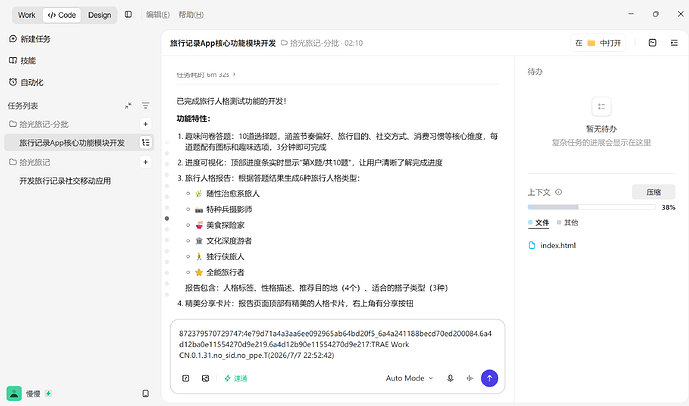Toggle the right side panel list icon
This screenshot has height=406, width=689.
point(674,43)
